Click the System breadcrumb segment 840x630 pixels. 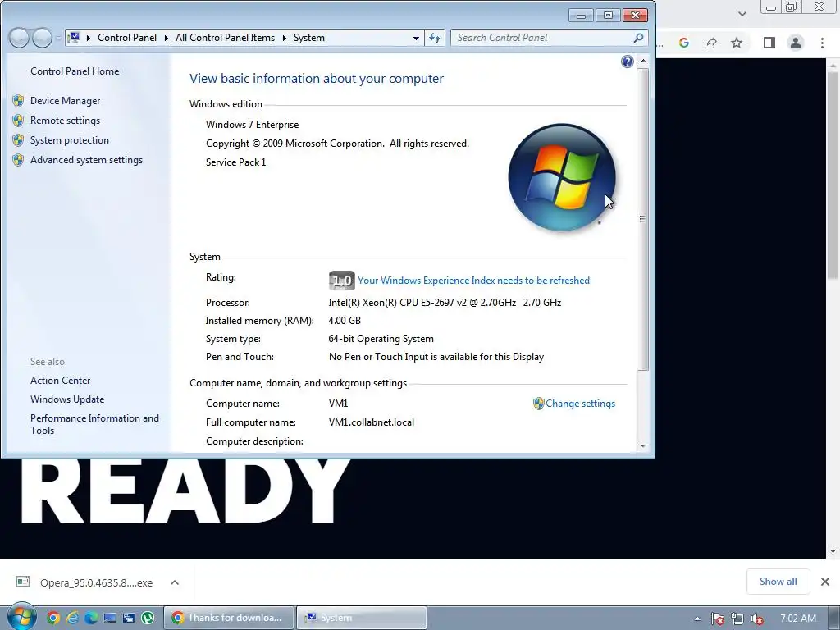[309, 38]
